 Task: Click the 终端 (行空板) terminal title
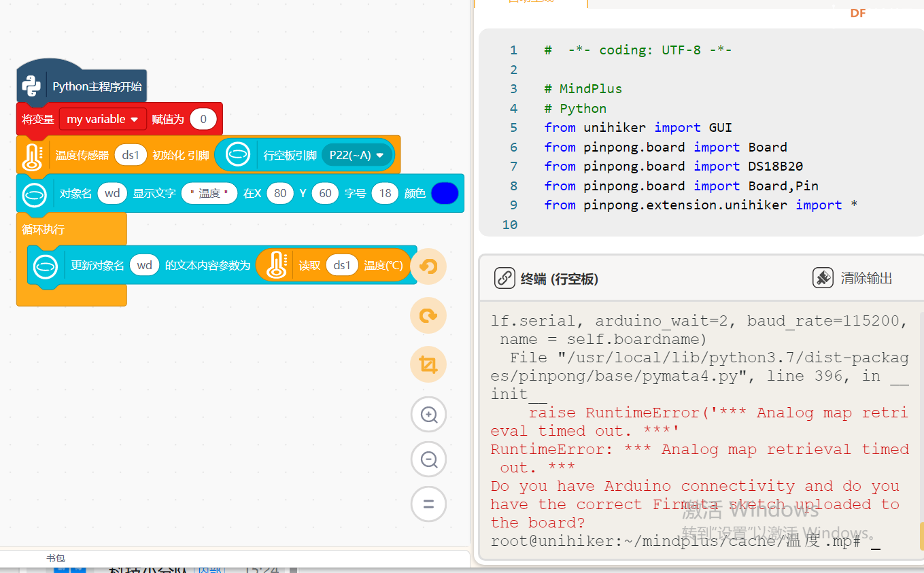pos(559,279)
